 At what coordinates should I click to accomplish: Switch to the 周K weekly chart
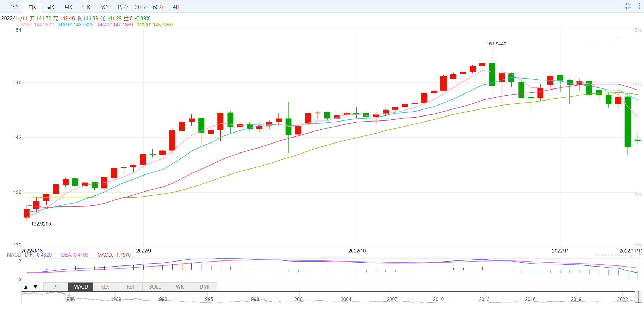click(x=50, y=7)
